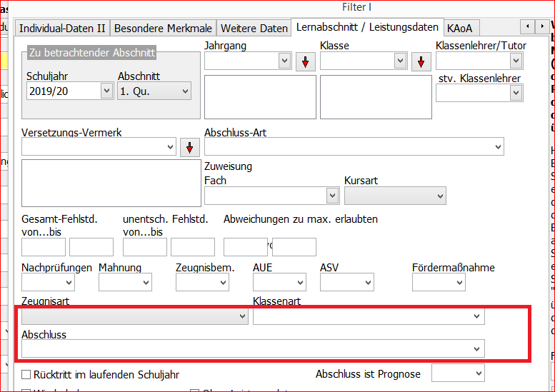555x392 pixels.
Task: Open the Zeugnisart dropdown
Action: click(135, 316)
